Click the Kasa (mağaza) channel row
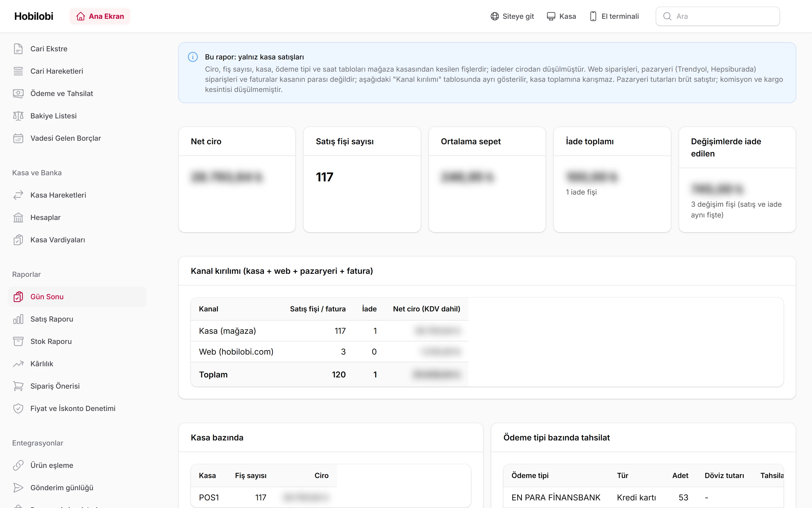 pos(330,331)
